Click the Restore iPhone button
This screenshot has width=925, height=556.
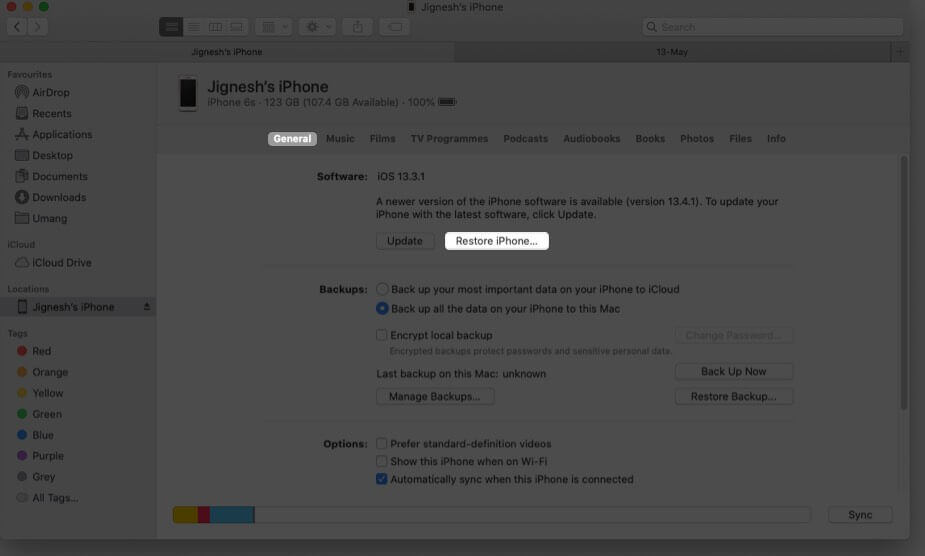496,241
